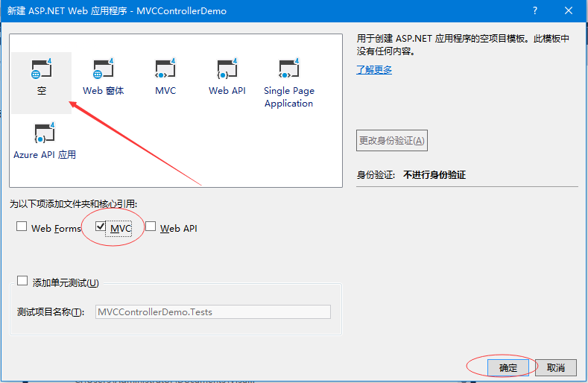This screenshot has width=588, height=383.
Task: Click the 更改身份验证 button
Action: pos(392,140)
